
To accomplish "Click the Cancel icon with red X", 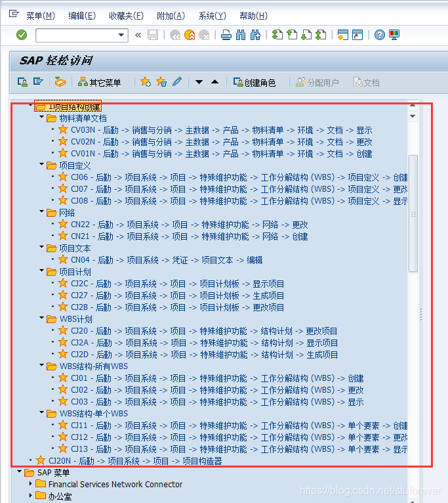I will coord(205,35).
